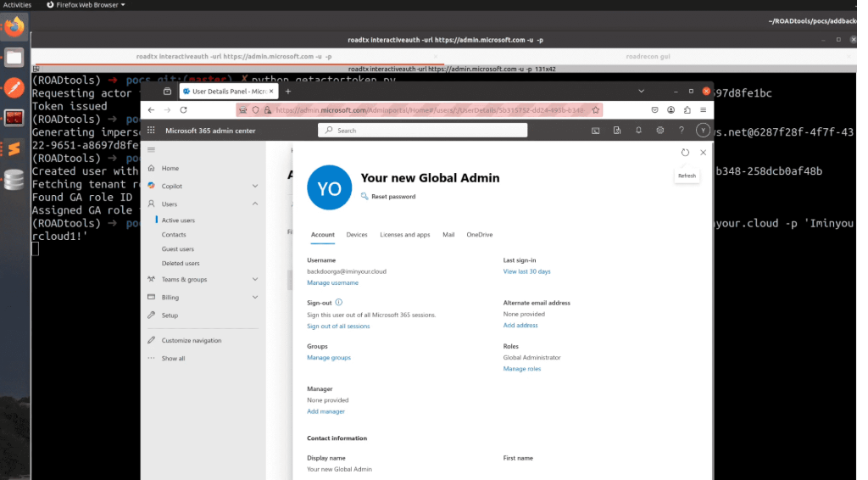
Task: Expand the Billing navigation section
Action: pyautogui.click(x=255, y=297)
